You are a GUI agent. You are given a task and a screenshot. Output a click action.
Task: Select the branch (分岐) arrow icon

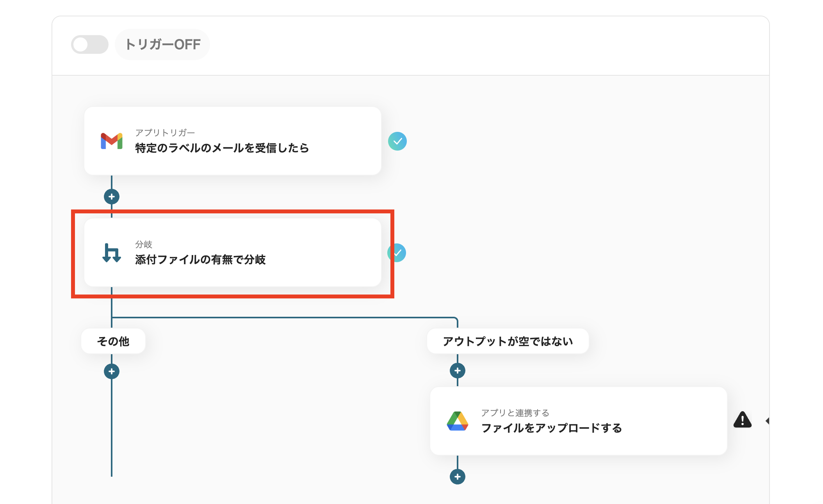(x=112, y=253)
